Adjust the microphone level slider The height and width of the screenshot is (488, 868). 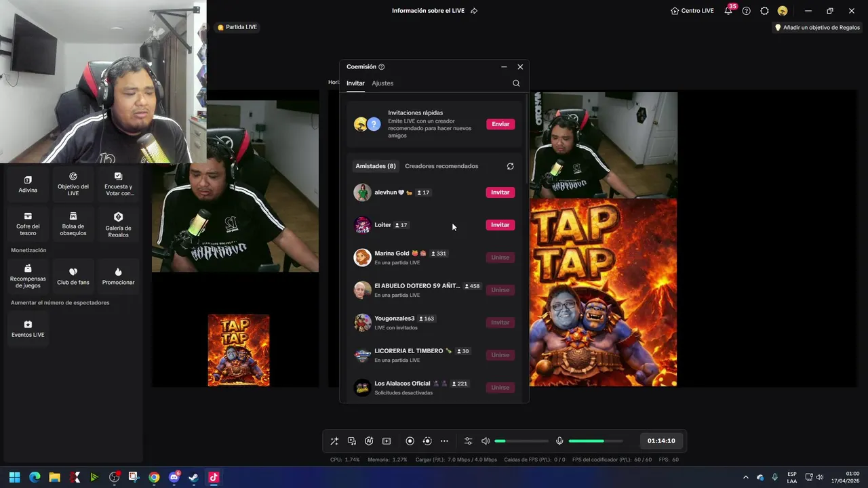595,441
